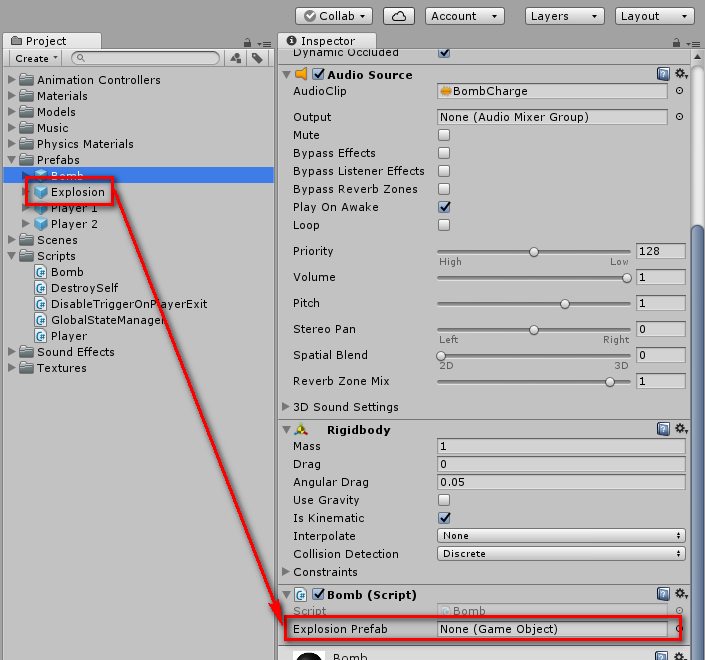
Task: Select the Scenes folder
Action: click(57, 240)
